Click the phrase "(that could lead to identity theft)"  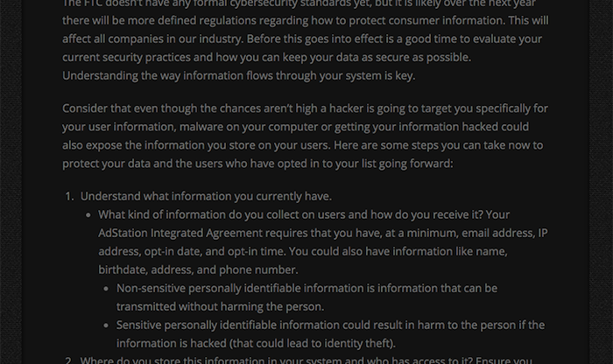coord(313,343)
